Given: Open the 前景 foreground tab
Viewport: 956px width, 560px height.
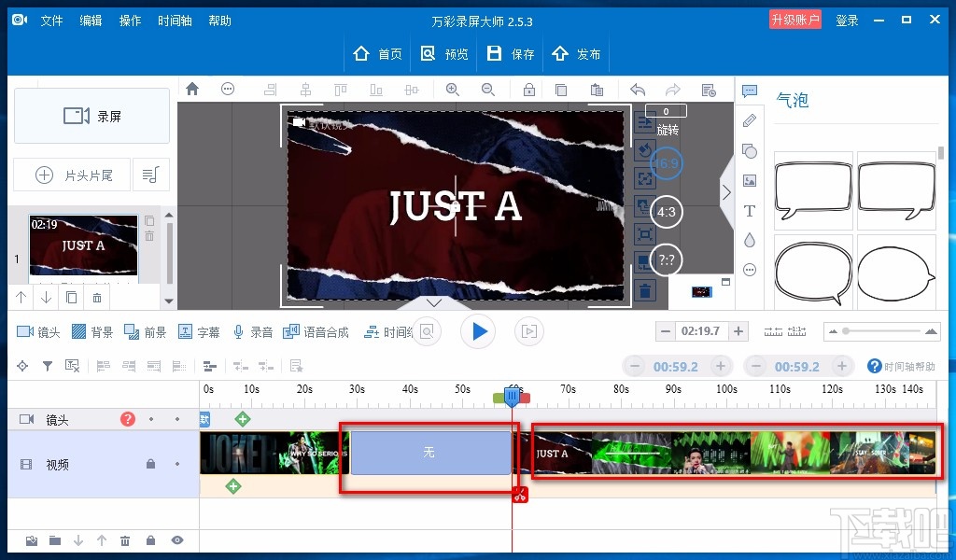Looking at the screenshot, I should [x=145, y=332].
